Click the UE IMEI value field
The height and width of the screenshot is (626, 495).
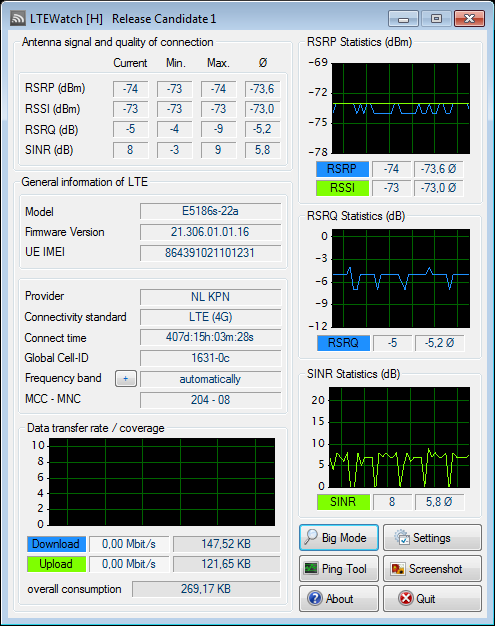pyautogui.click(x=210, y=253)
